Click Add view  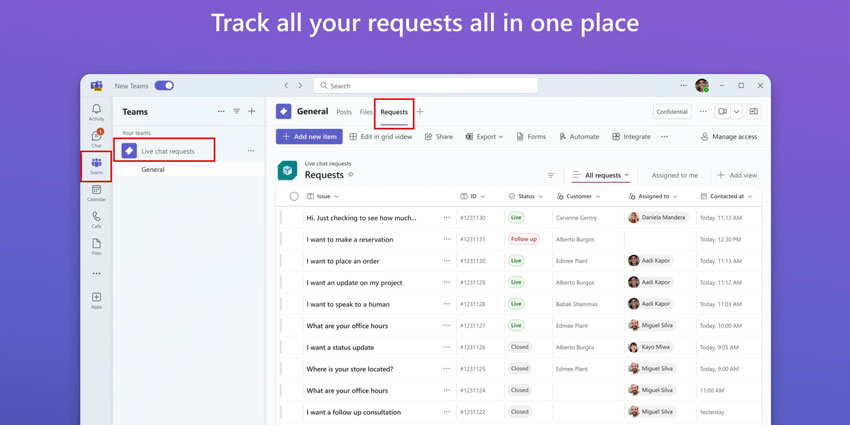pos(737,175)
